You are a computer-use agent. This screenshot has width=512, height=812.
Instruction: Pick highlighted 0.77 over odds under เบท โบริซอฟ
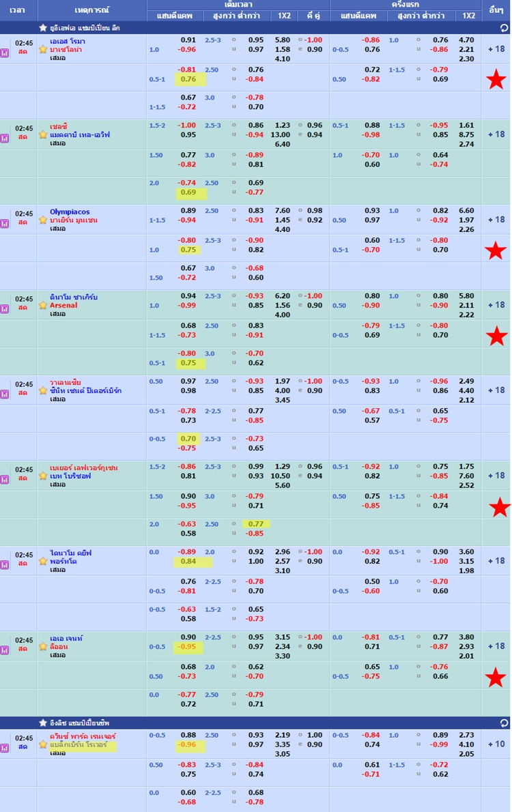(x=256, y=524)
